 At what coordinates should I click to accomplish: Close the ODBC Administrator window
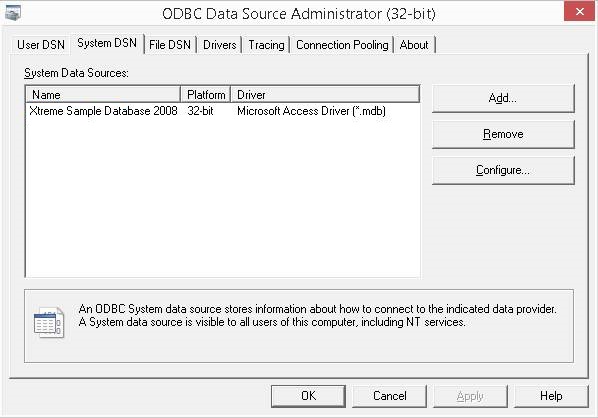580,12
